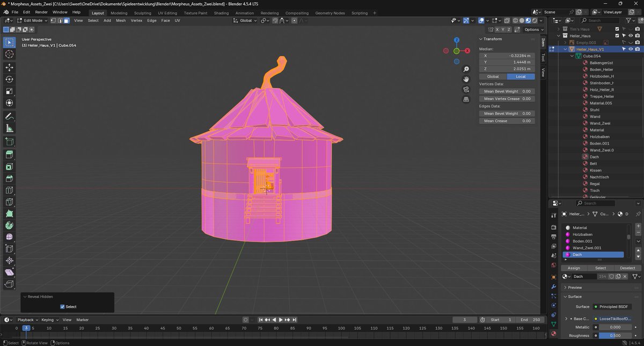644x346 pixels.
Task: Adjust the Roughness slider
Action: [x=615, y=336]
